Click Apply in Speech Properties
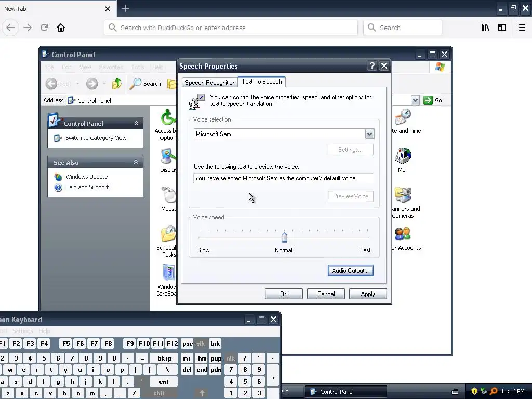The width and height of the screenshot is (532, 399). tap(368, 294)
